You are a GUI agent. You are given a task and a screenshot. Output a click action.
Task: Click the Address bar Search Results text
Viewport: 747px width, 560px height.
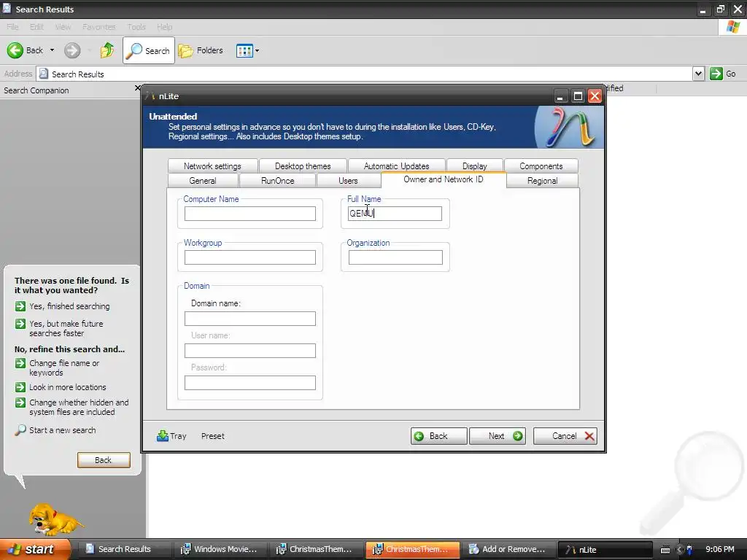[77, 74]
